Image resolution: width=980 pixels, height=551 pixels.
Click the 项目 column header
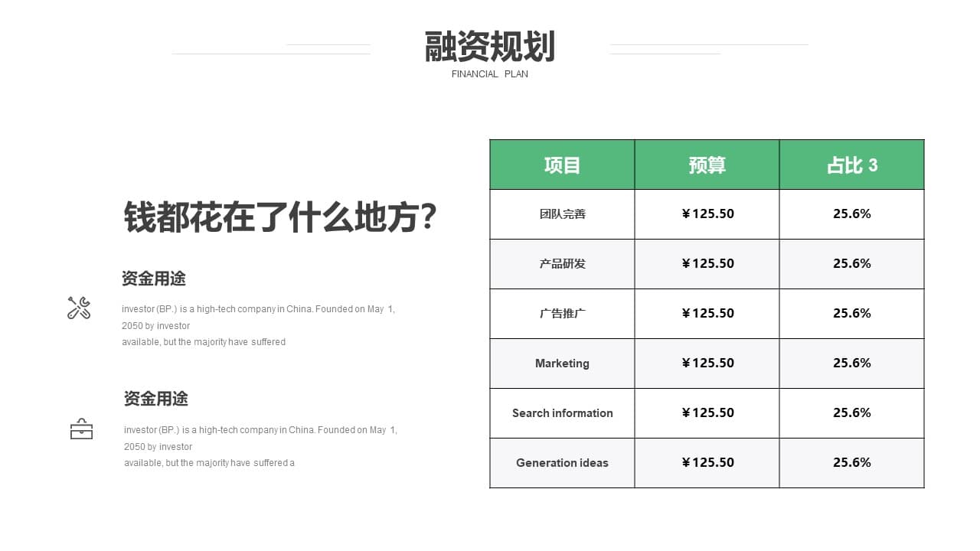562,165
